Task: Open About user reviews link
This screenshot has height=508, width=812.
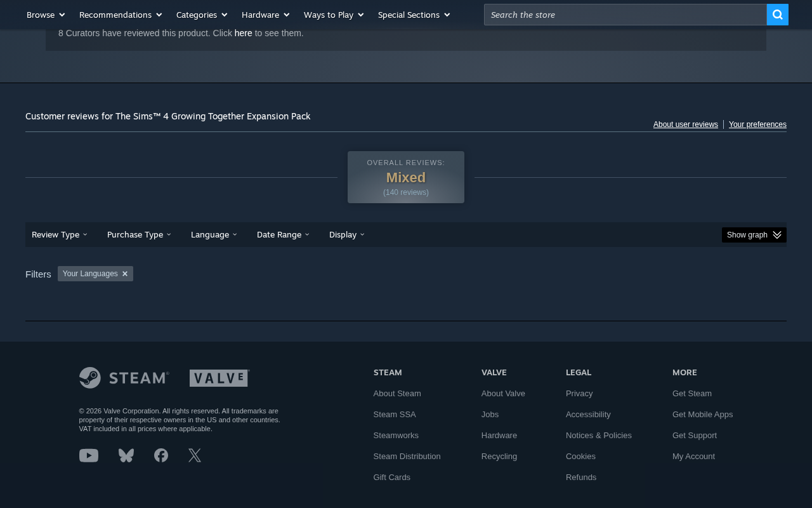Action: 686,124
